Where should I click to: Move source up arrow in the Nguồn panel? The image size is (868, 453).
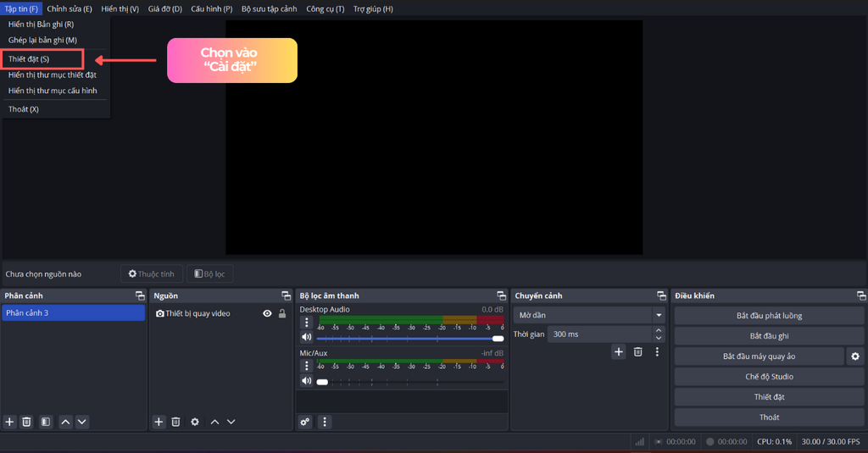pos(214,422)
